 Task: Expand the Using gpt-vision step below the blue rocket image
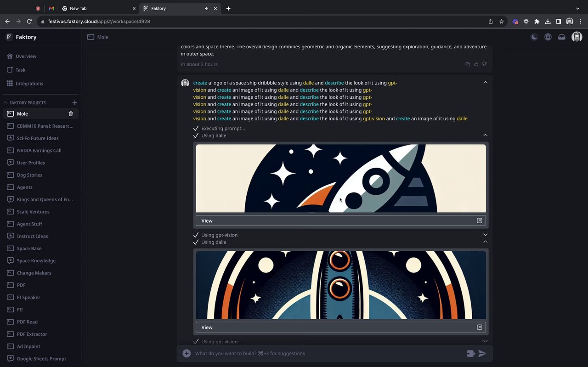[x=485, y=341]
